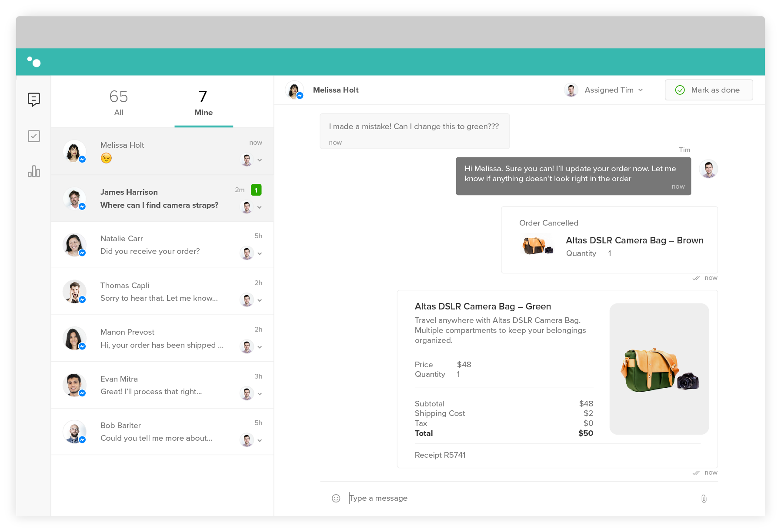The height and width of the screenshot is (532, 781).
Task: Click the unread badge on James Harrison
Action: point(256,190)
